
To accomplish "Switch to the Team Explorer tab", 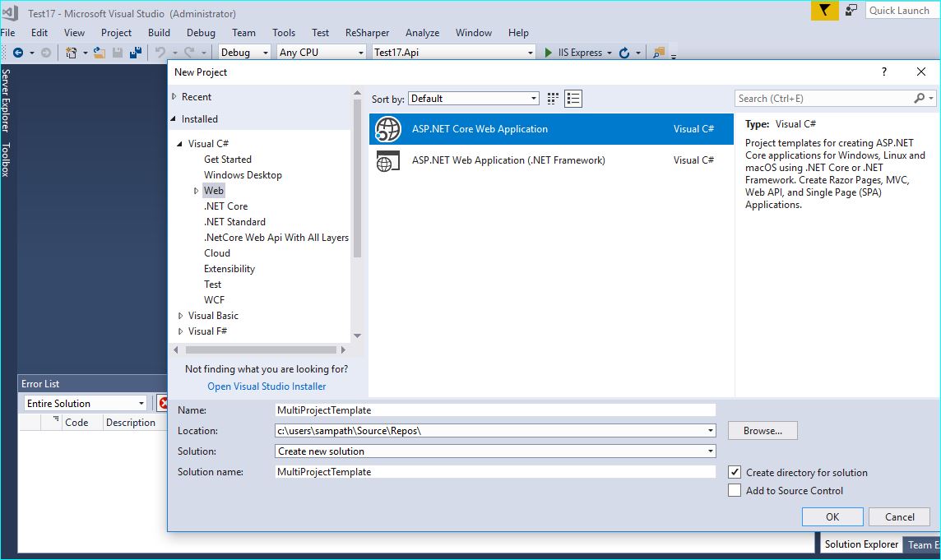I will click(x=923, y=544).
